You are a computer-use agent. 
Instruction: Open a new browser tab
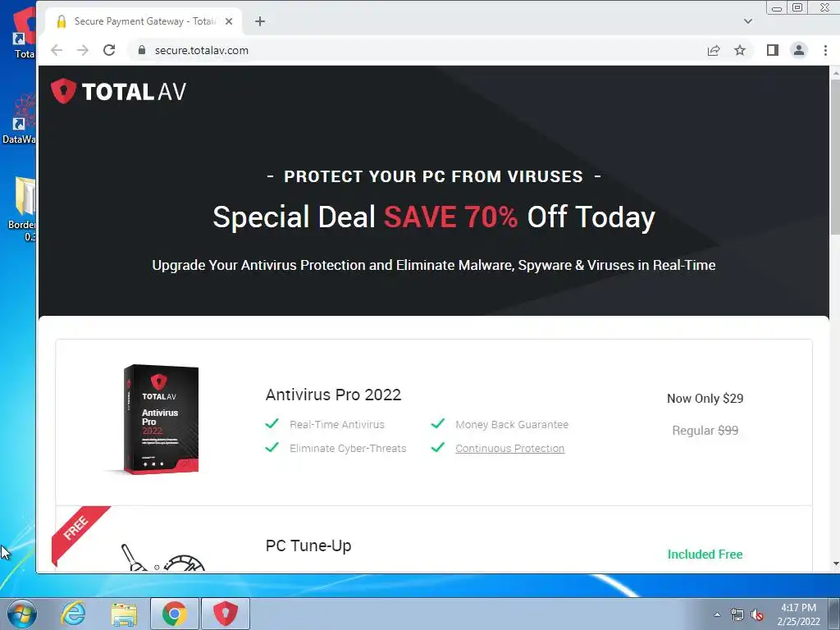point(260,21)
